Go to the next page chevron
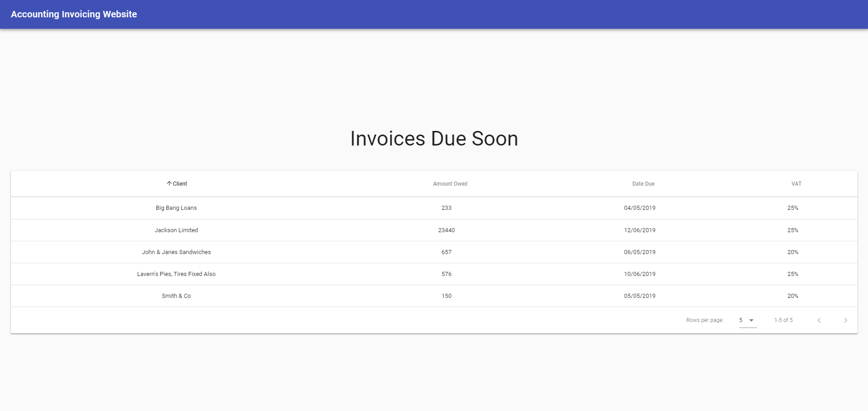This screenshot has width=868, height=411. [x=845, y=320]
